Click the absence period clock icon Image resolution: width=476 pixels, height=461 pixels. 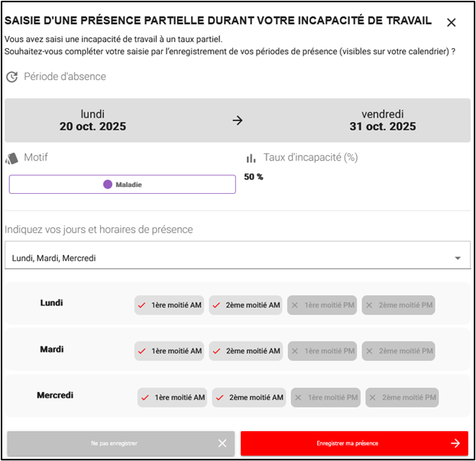[11, 77]
